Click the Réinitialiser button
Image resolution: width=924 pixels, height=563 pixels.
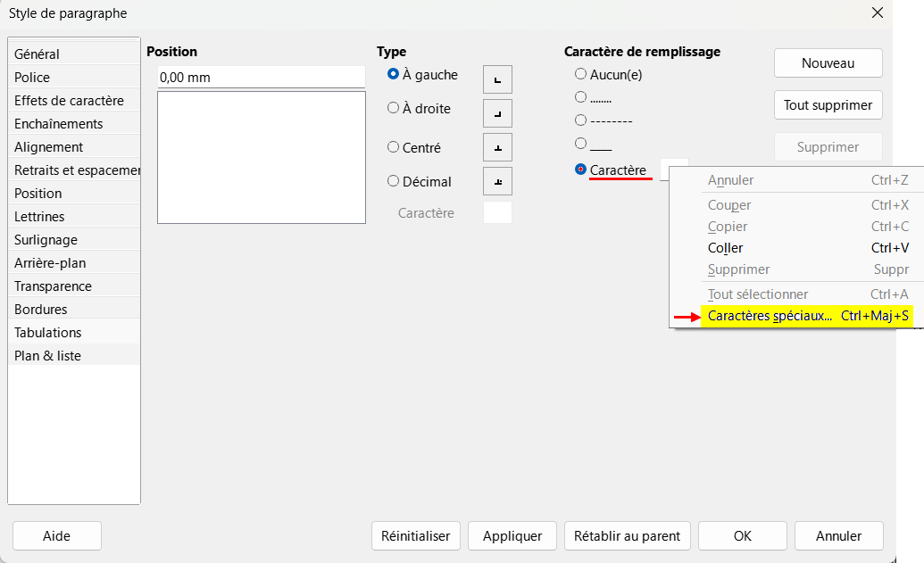click(415, 536)
